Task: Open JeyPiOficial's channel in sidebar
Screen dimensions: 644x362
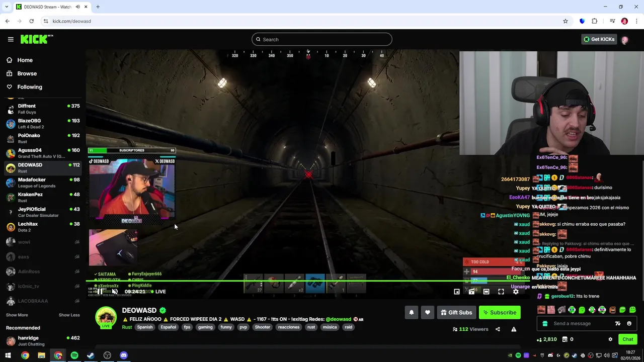Action: pos(43,212)
